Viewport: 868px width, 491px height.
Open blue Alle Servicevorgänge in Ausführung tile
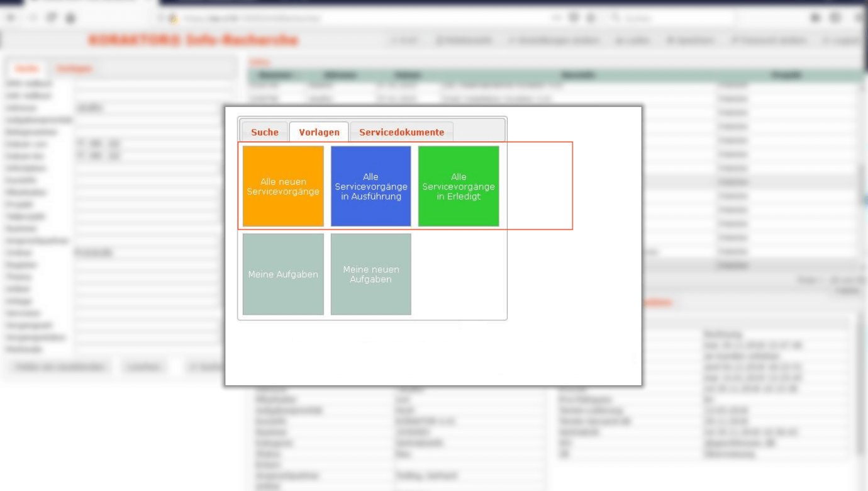(x=370, y=186)
